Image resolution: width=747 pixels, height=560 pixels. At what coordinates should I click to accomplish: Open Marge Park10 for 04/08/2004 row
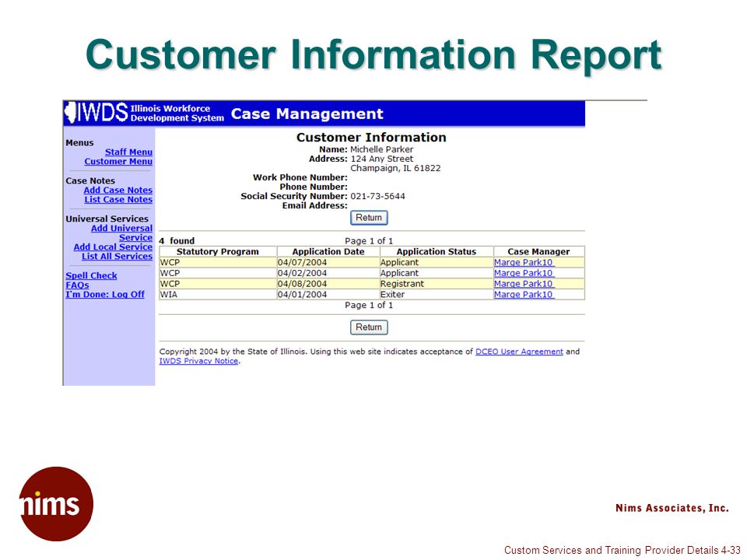[x=524, y=284]
